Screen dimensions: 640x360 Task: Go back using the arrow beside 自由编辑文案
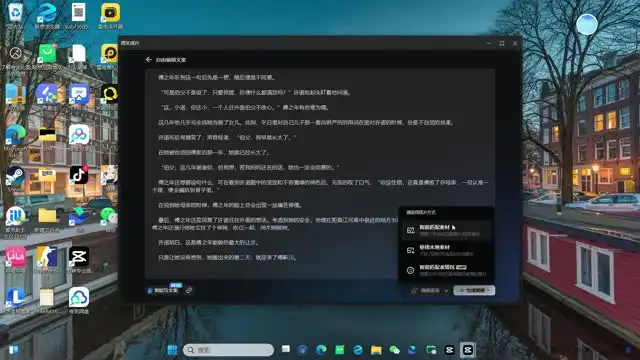[149, 60]
